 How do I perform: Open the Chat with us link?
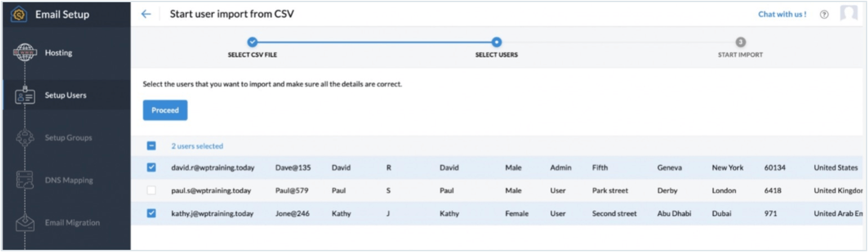pyautogui.click(x=782, y=14)
